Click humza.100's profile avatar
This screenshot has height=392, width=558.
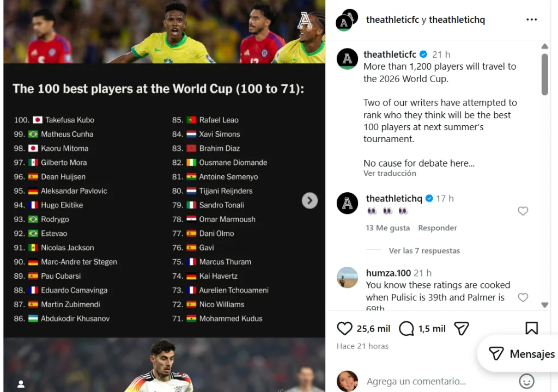click(x=348, y=278)
